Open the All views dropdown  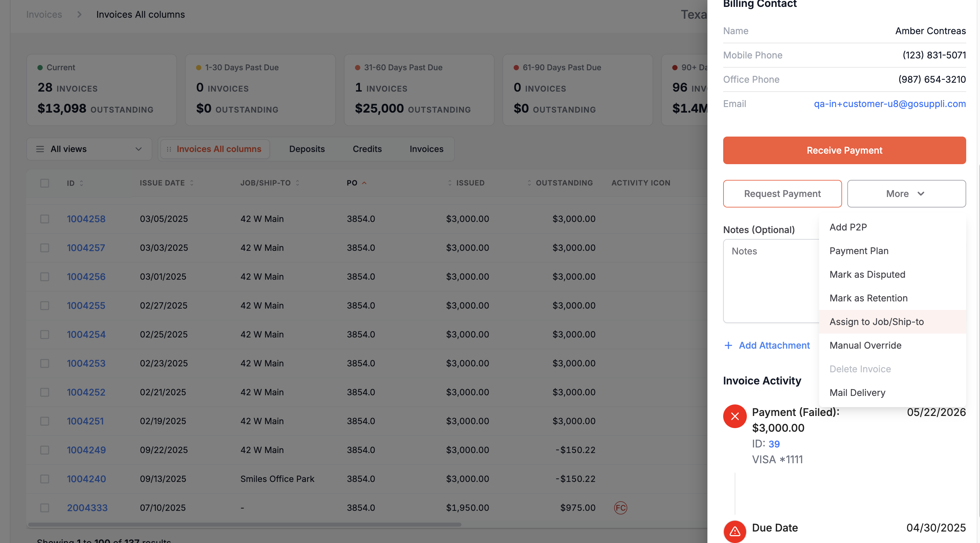click(89, 149)
